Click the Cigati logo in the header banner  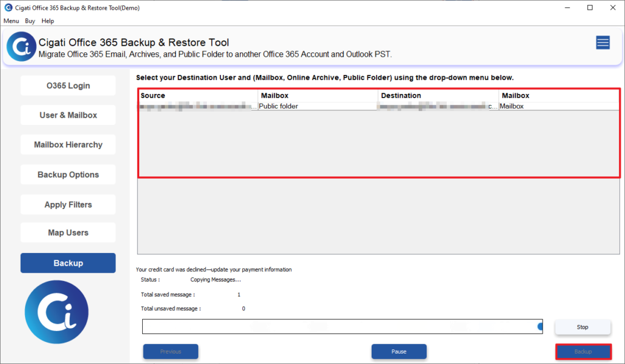[21, 46]
